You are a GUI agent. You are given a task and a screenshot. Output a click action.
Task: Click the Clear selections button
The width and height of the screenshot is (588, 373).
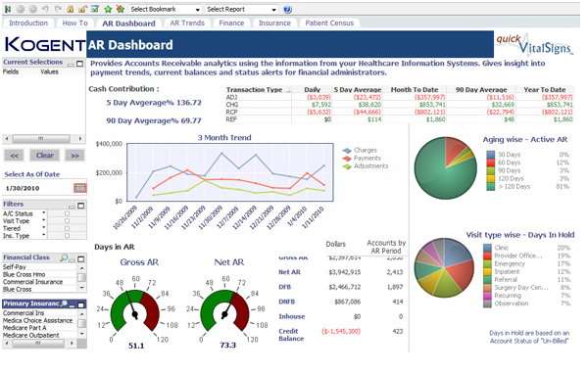45,155
